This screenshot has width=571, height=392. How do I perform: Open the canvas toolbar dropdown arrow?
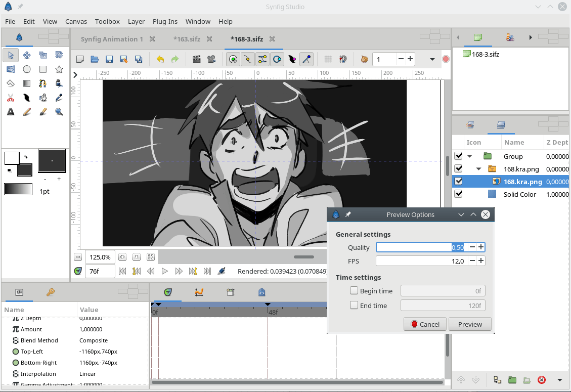[432, 59]
